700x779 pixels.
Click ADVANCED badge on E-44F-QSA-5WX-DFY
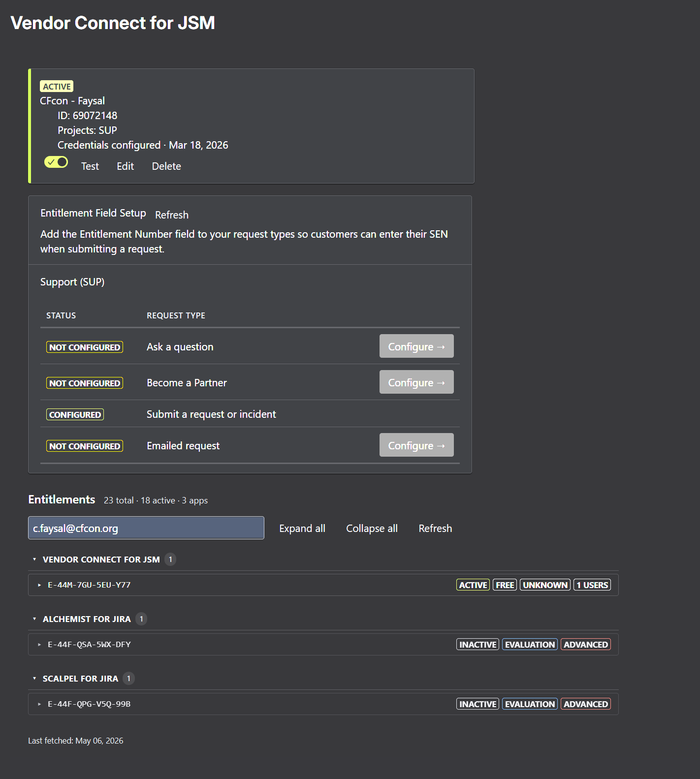point(586,645)
